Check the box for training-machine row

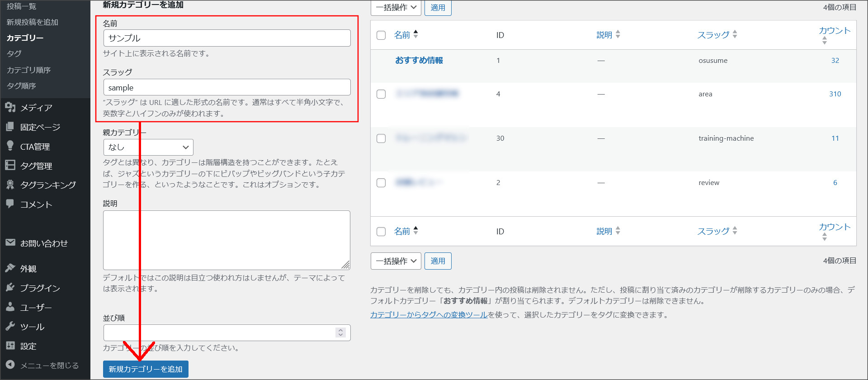(381, 138)
